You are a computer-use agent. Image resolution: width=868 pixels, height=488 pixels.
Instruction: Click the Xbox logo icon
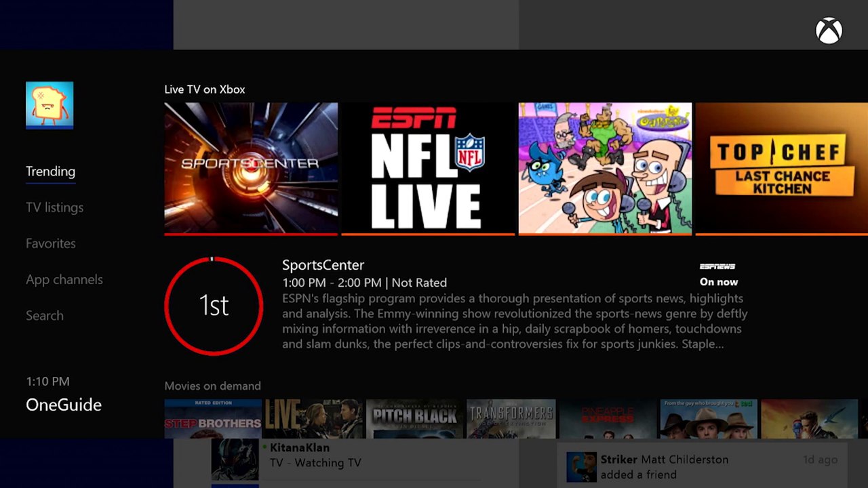coord(829,31)
